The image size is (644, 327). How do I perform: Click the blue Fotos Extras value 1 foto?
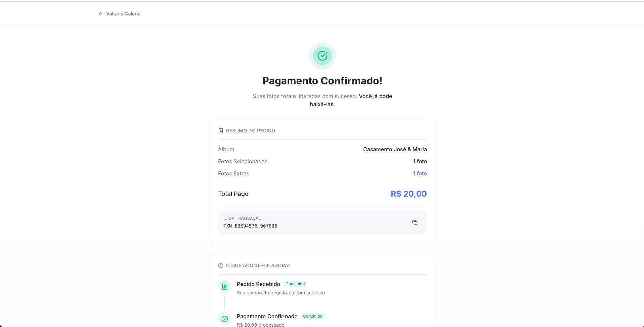pos(420,173)
